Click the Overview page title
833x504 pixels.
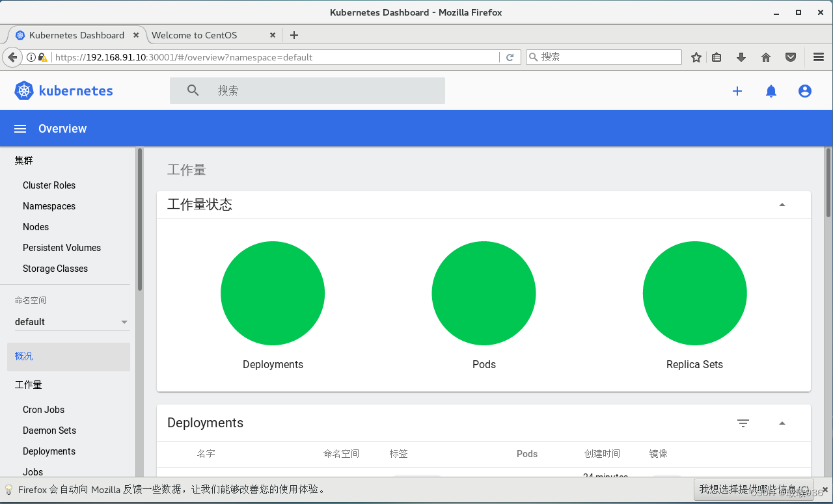point(62,129)
